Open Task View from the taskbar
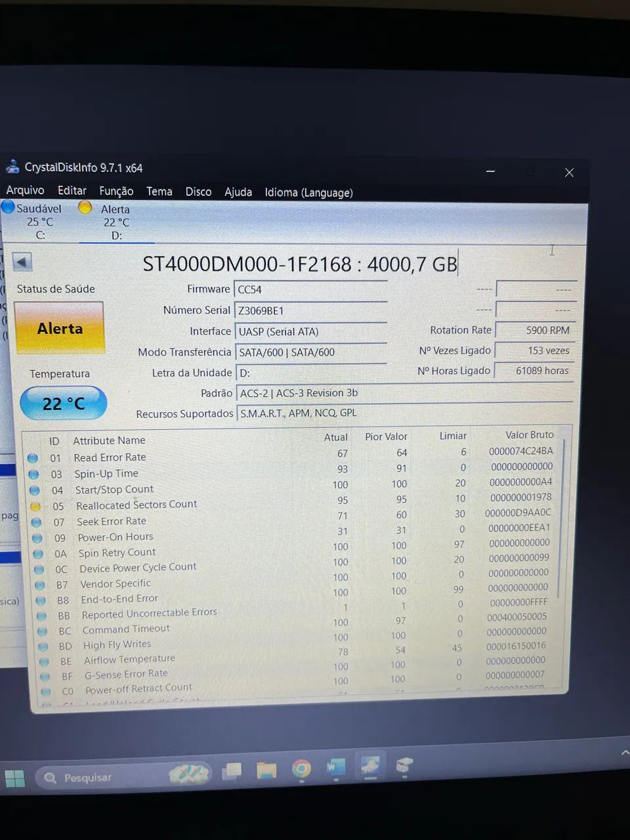This screenshot has height=840, width=630. tap(232, 772)
